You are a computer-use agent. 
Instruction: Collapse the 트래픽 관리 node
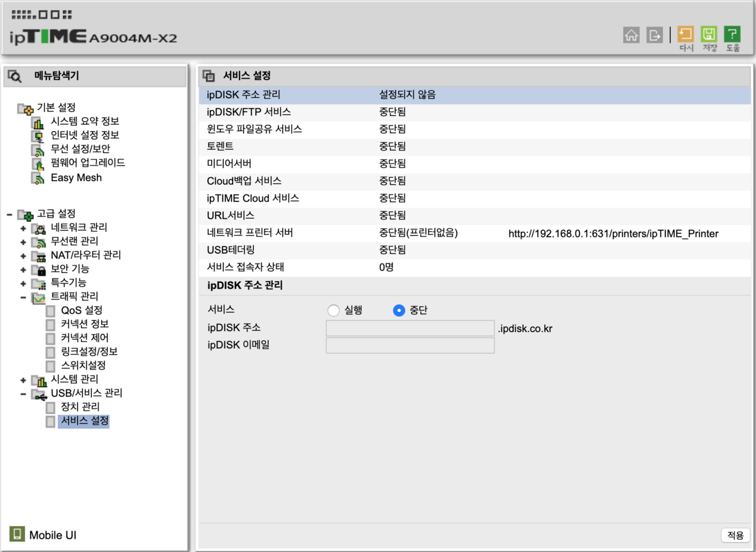click(x=23, y=297)
